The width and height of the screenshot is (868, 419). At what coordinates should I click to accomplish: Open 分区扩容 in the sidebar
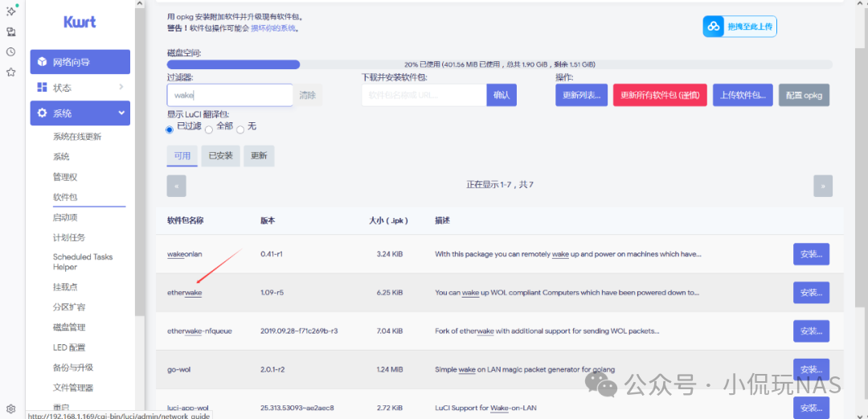(69, 307)
